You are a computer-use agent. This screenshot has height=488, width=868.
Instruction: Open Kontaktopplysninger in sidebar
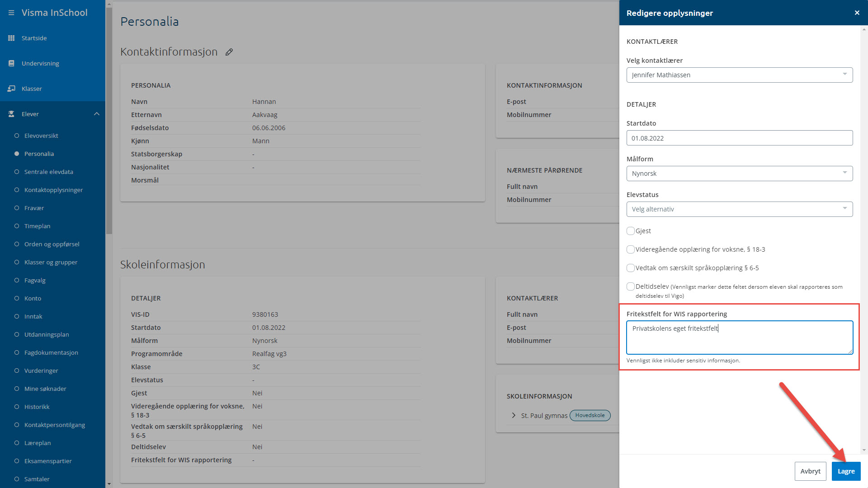[x=53, y=190]
